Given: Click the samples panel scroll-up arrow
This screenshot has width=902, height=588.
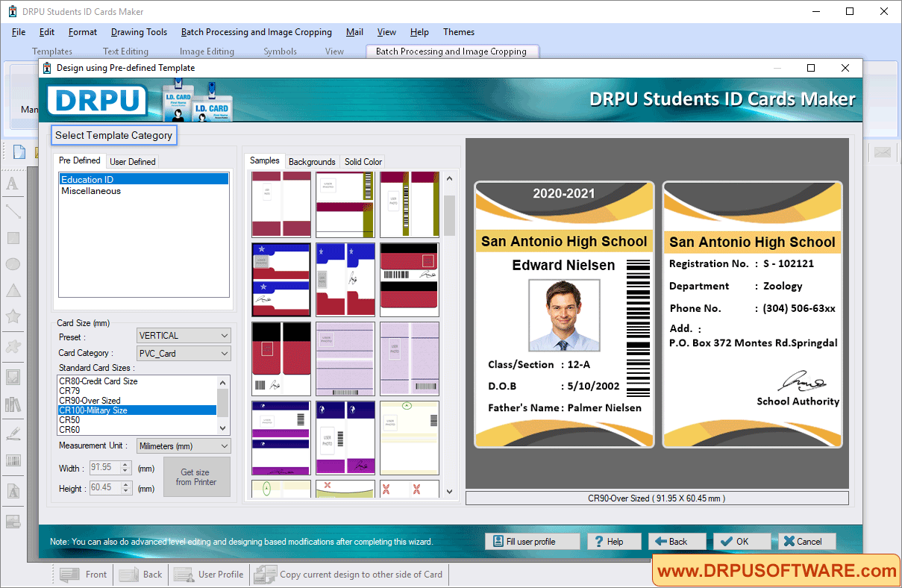Looking at the screenshot, I should pyautogui.click(x=449, y=178).
